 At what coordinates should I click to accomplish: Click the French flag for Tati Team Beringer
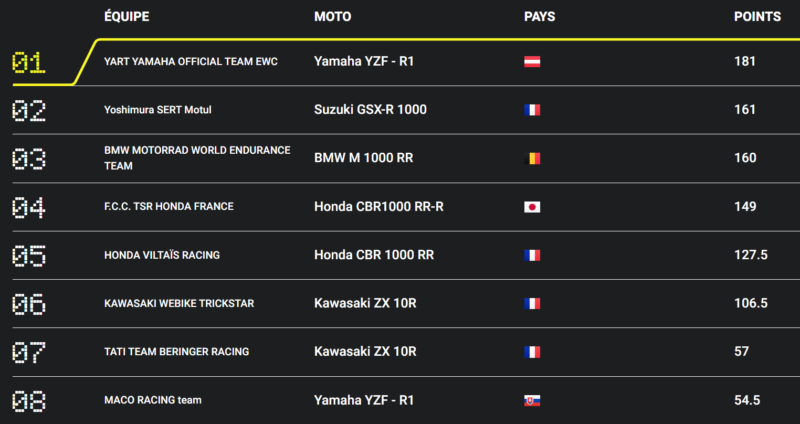[x=532, y=352]
